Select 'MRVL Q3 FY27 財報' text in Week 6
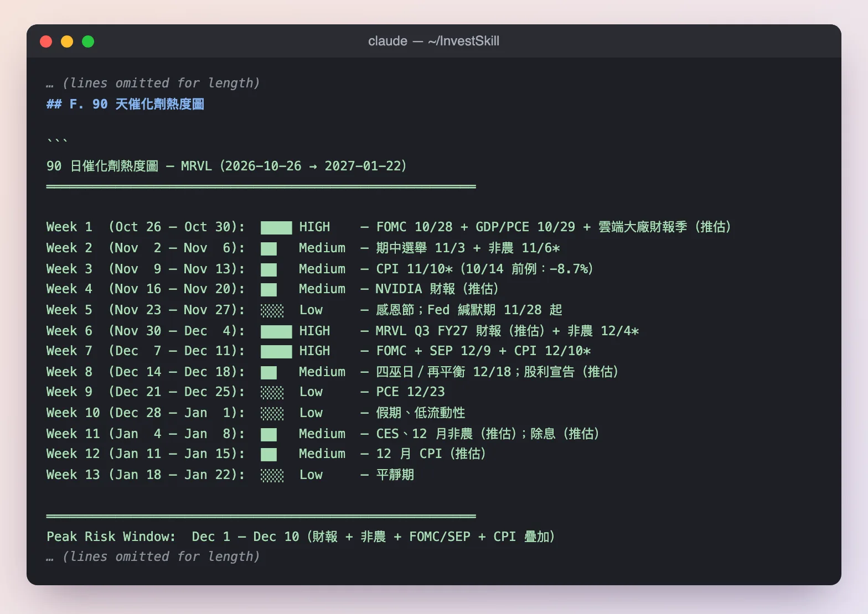The height and width of the screenshot is (614, 868). (440, 331)
